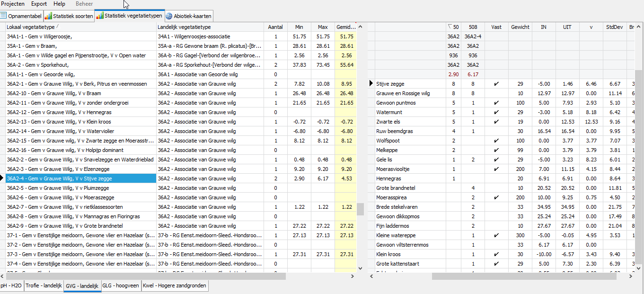Toggle Vast checkmark for Stijve zegge
Viewport: 644px width, 294px height.
(x=496, y=84)
